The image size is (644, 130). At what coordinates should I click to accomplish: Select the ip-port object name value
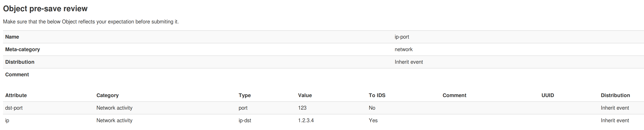point(402,37)
